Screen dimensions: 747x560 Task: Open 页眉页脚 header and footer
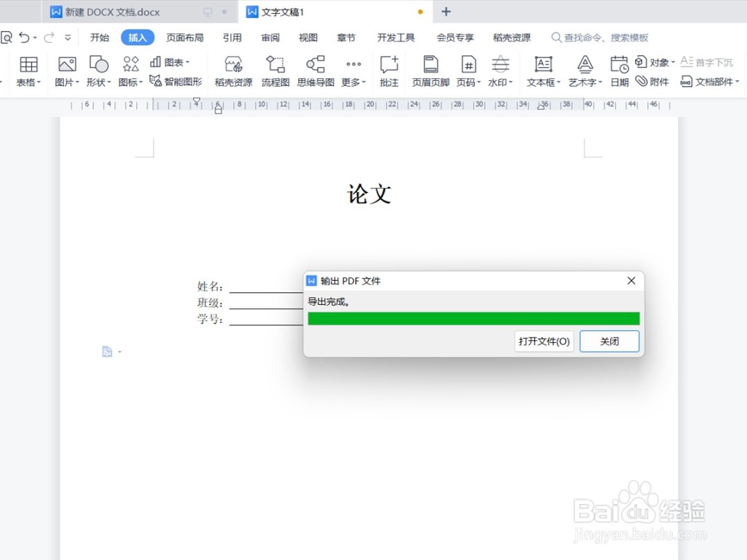431,71
